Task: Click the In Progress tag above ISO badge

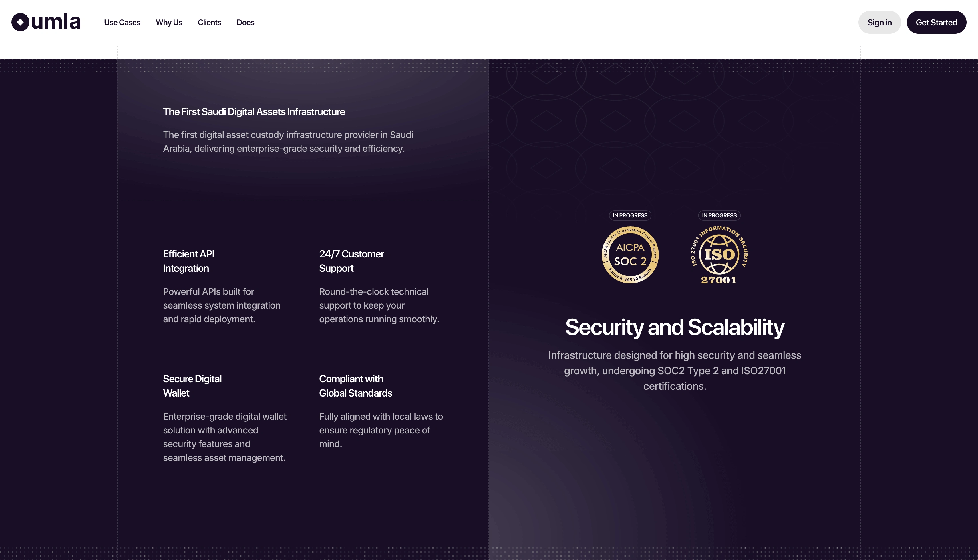Action: point(719,215)
